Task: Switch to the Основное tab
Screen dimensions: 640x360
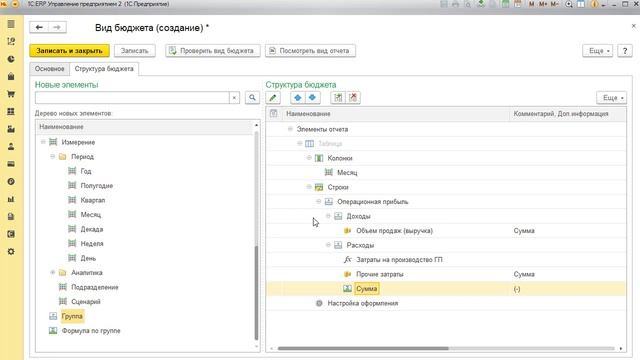Action: (x=49, y=69)
